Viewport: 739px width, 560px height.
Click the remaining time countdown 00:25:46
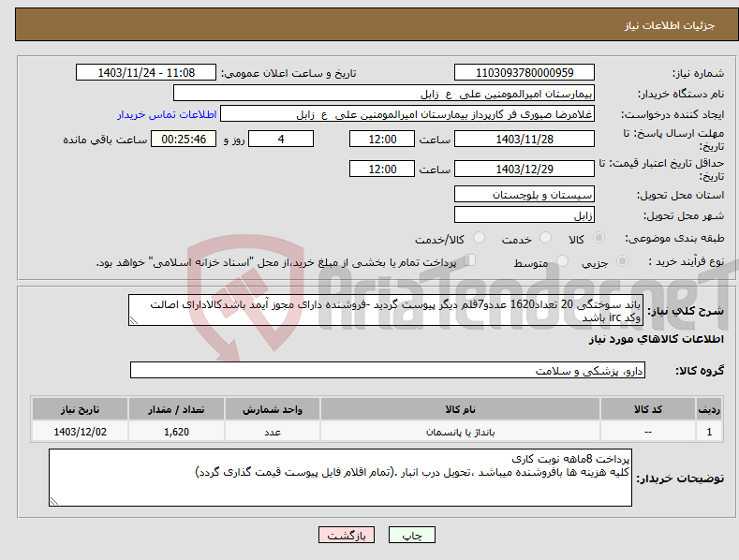pyautogui.click(x=184, y=139)
